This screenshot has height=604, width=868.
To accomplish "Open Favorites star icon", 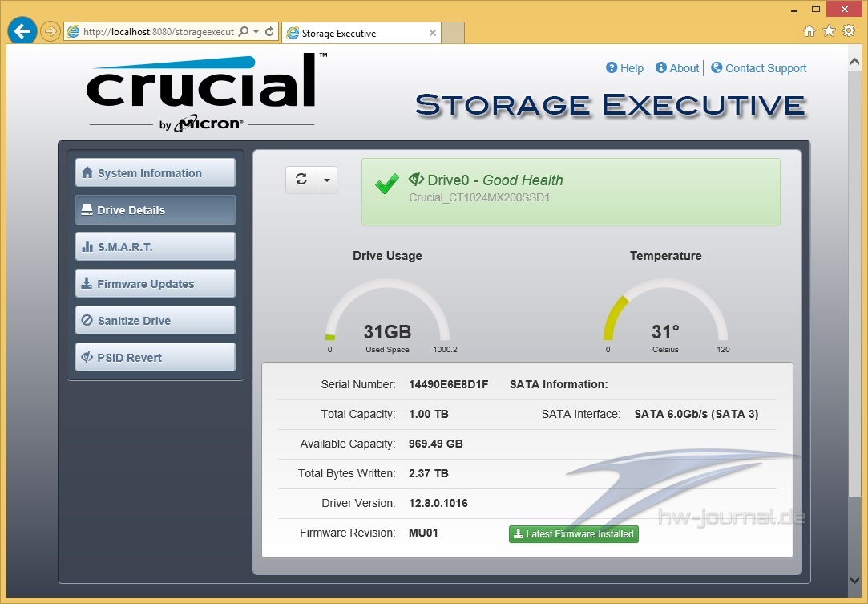I will tap(829, 31).
